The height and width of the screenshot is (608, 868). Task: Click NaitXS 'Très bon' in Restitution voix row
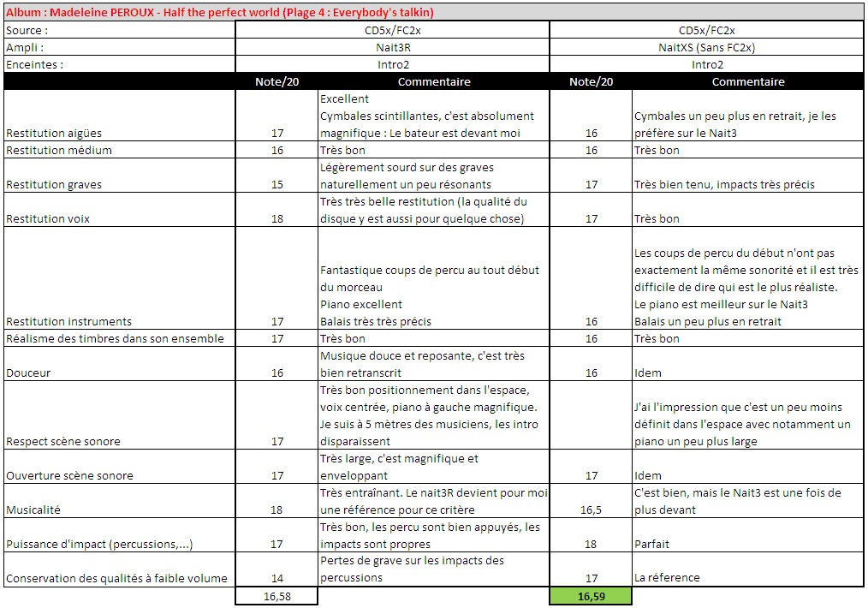[748, 209]
